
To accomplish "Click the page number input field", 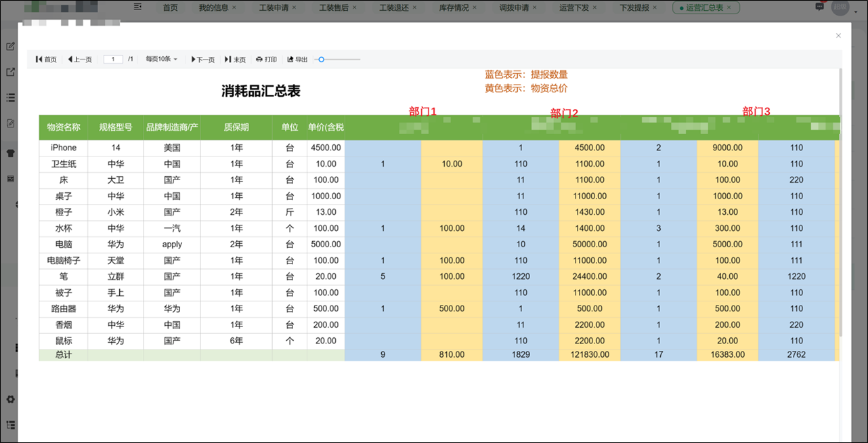I will point(112,59).
